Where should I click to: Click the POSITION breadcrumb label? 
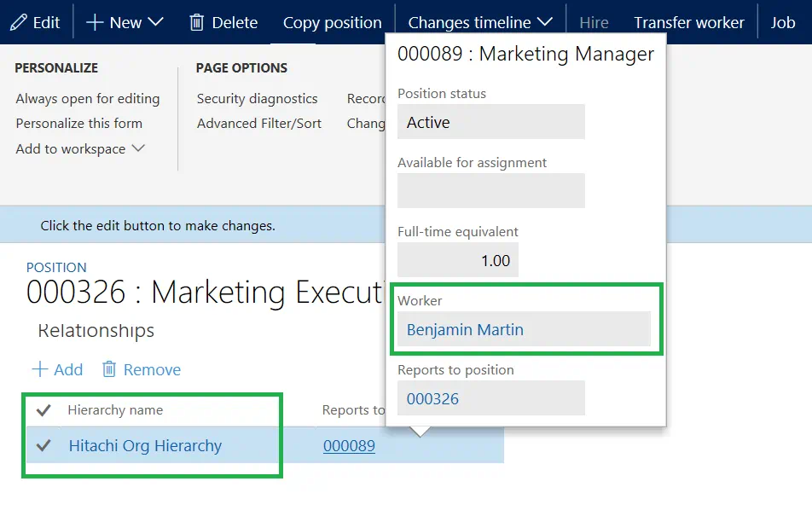(56, 267)
